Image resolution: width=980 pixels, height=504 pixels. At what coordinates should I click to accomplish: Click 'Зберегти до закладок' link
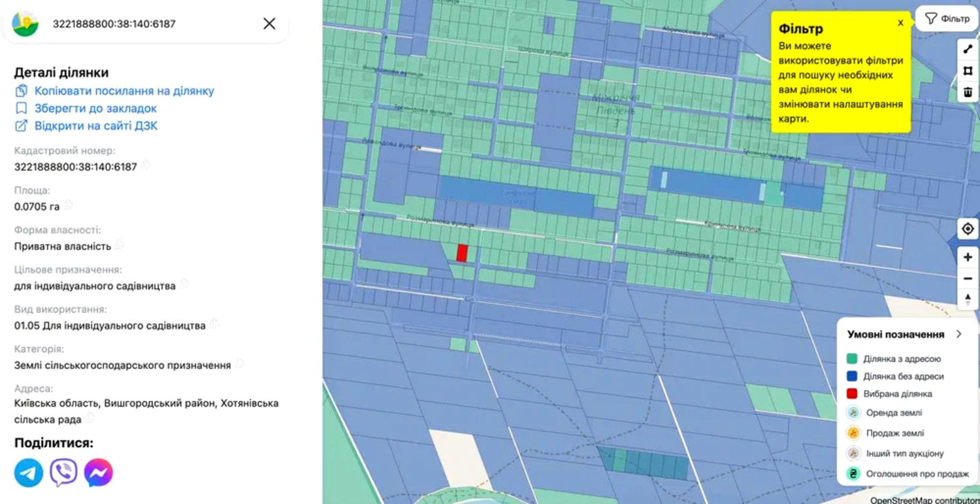(x=95, y=109)
